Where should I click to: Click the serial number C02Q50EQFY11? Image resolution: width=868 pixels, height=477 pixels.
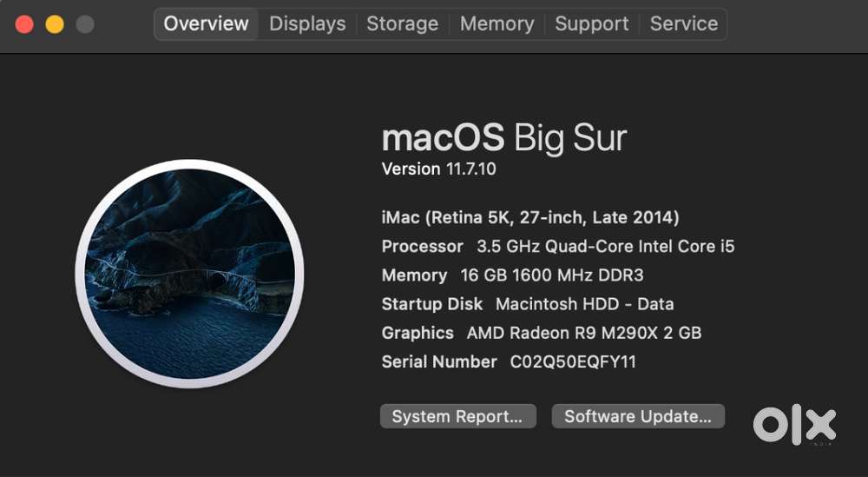[x=573, y=361]
